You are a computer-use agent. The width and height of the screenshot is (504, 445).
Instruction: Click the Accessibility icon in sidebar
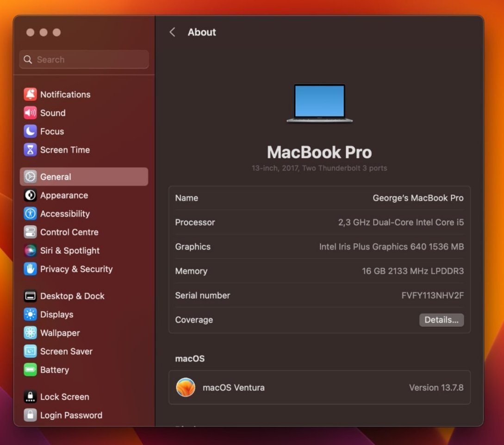tap(30, 214)
